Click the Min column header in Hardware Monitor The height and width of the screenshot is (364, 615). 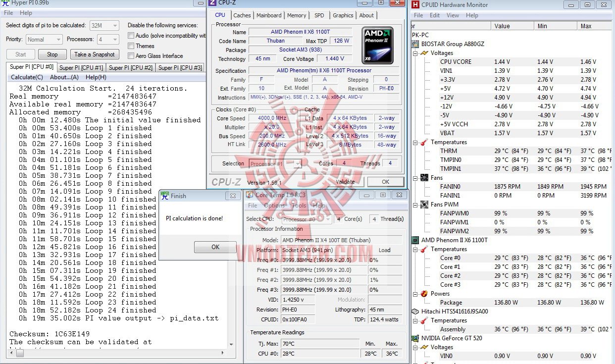(557, 26)
